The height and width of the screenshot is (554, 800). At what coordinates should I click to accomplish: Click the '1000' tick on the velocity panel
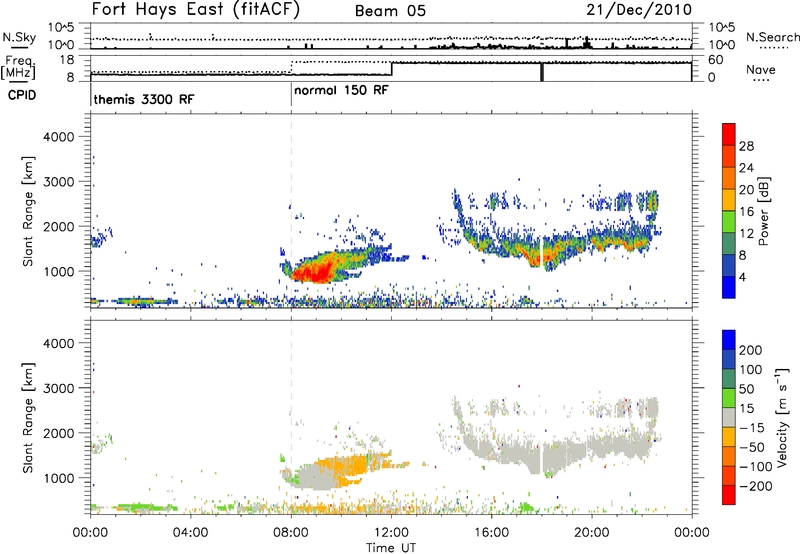point(59,478)
